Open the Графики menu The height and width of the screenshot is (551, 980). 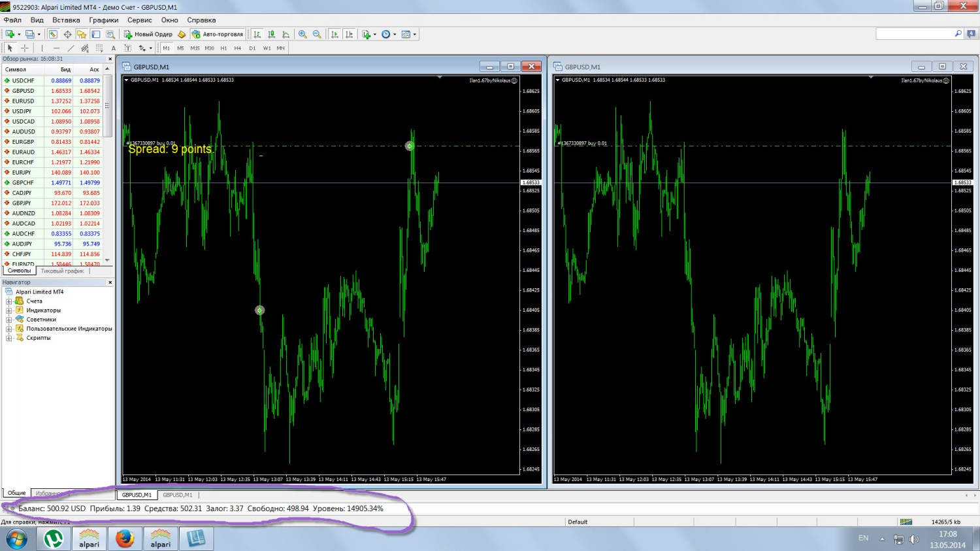click(104, 20)
